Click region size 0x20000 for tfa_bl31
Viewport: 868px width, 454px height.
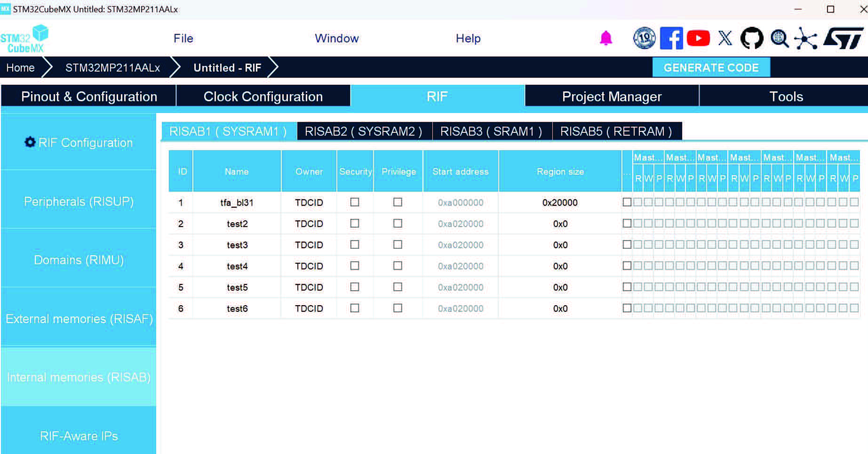560,203
